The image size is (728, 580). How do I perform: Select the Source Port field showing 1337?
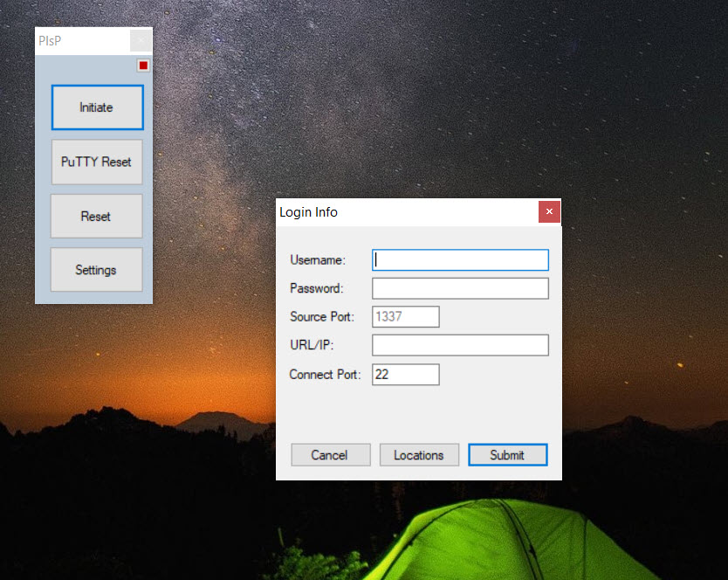[405, 316]
